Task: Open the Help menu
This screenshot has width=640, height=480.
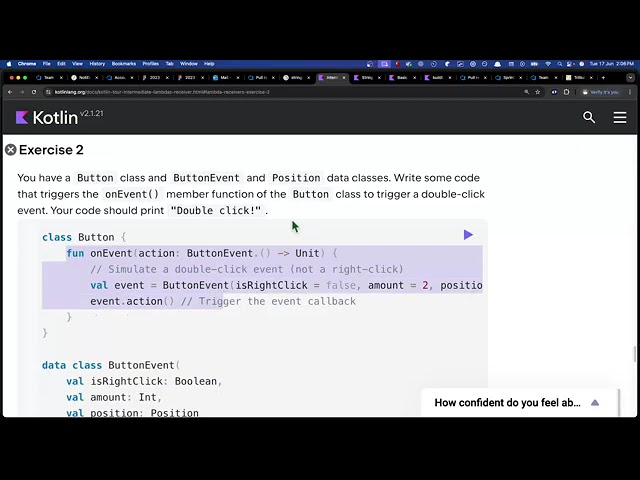Action: [x=209, y=64]
